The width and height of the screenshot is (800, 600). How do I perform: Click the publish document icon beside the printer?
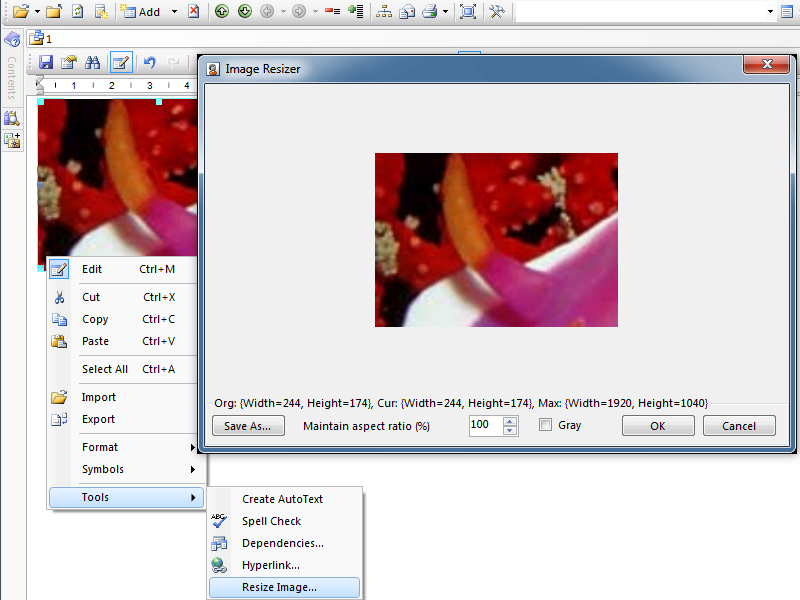pyautogui.click(x=407, y=11)
